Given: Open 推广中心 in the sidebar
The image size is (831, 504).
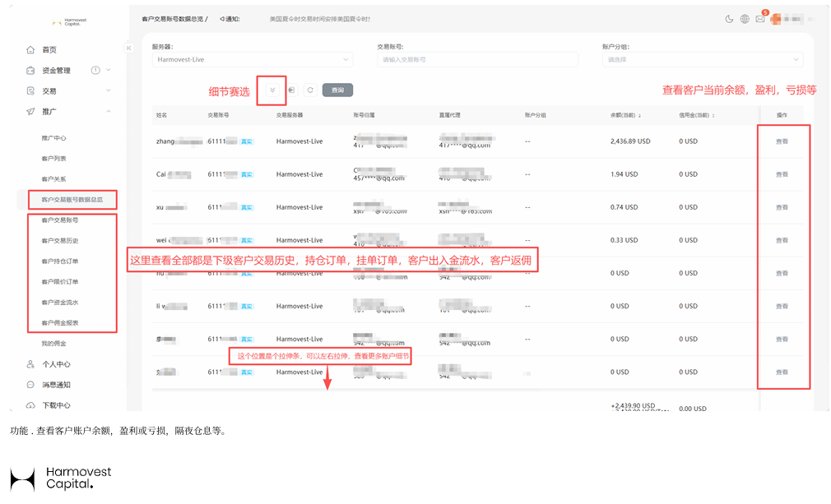Looking at the screenshot, I should 54,138.
